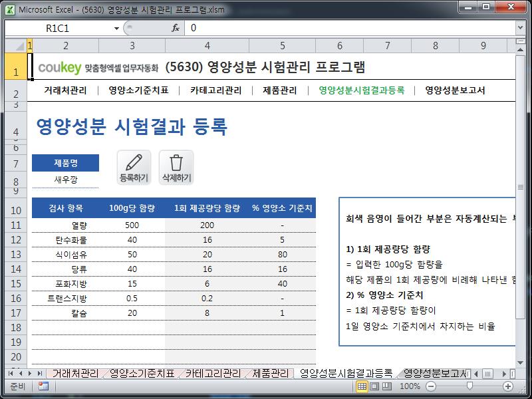
Task: Switch to Page Layout view
Action: pos(374,386)
